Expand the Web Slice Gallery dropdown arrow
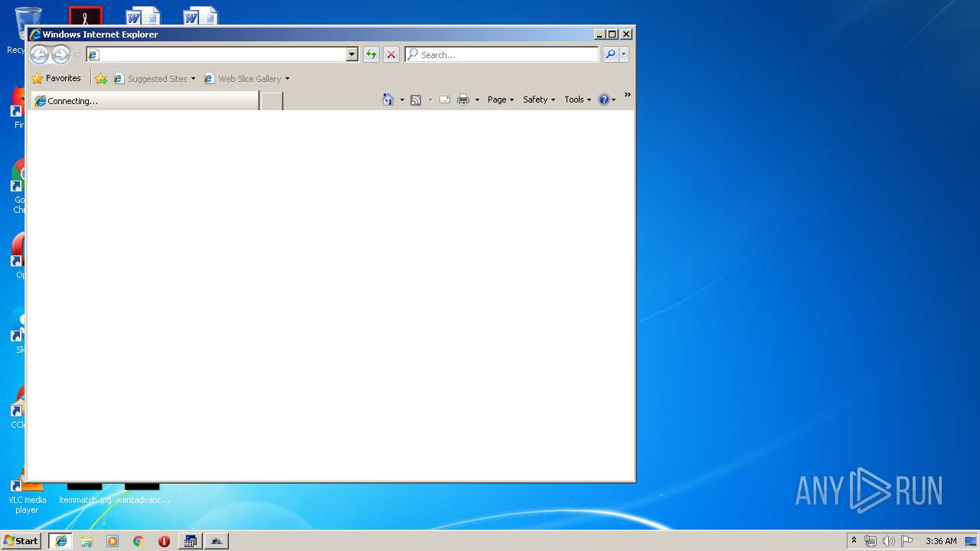Viewport: 980px width, 551px height. pyautogui.click(x=287, y=78)
